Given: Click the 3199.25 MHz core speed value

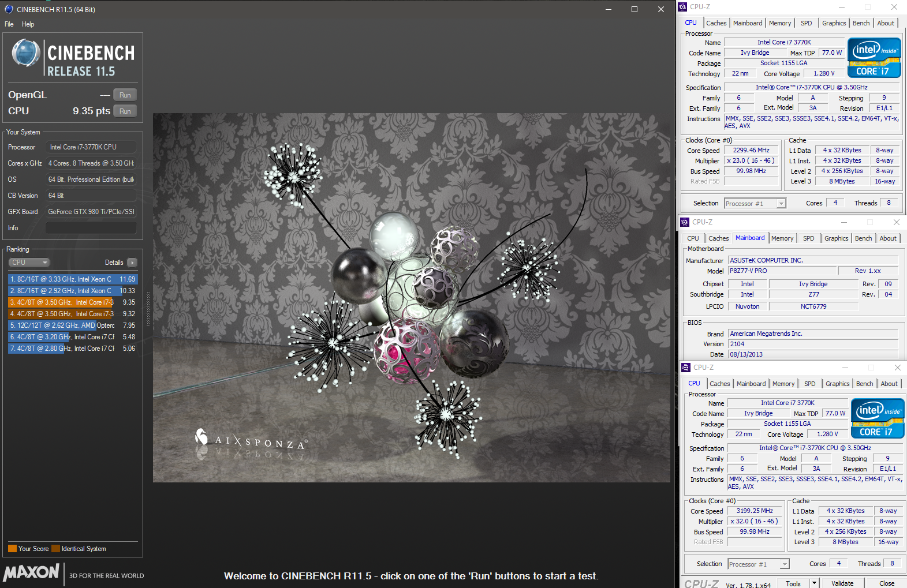Looking at the screenshot, I should pyautogui.click(x=755, y=511).
